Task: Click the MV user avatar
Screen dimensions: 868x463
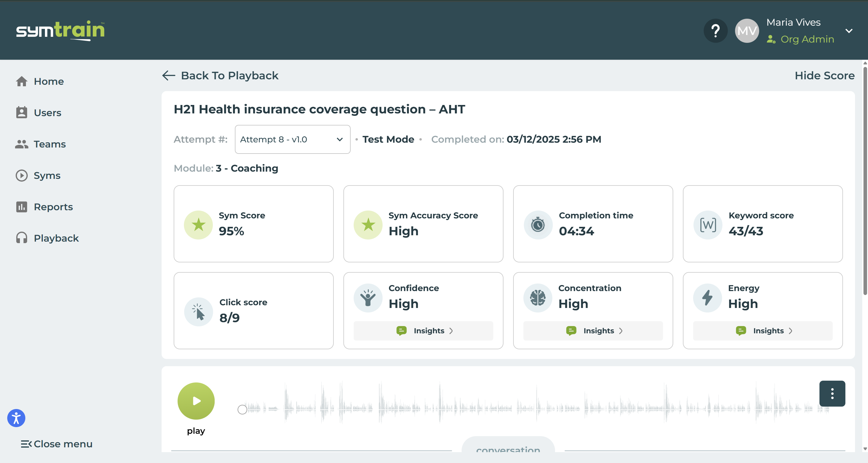Action: tap(747, 31)
